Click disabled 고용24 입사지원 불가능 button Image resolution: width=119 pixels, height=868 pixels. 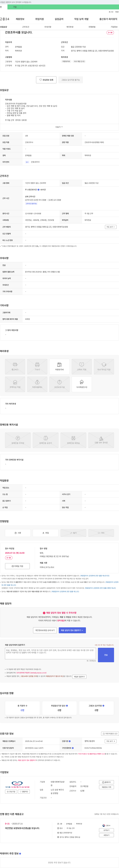pyautogui.click(x=70, y=80)
